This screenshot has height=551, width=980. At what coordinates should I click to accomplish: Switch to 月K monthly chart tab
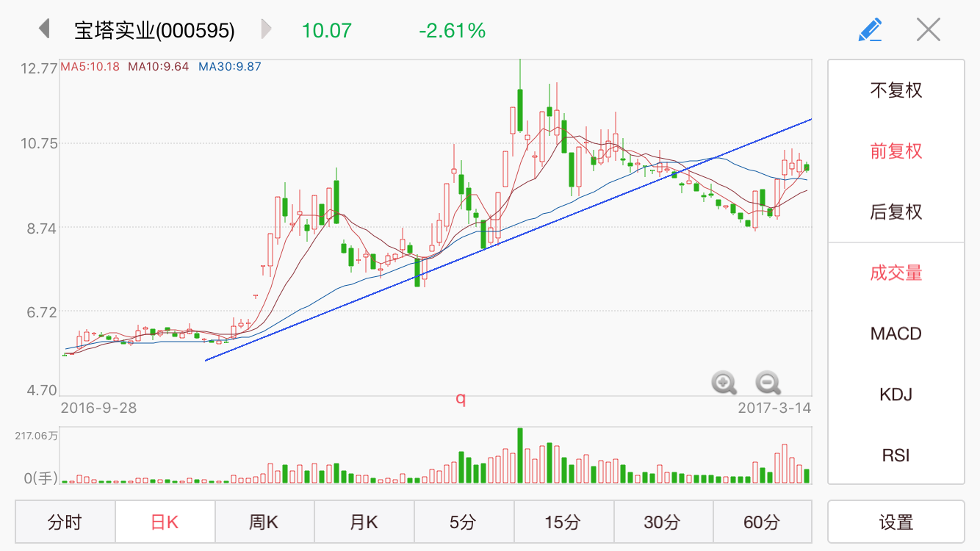click(364, 522)
